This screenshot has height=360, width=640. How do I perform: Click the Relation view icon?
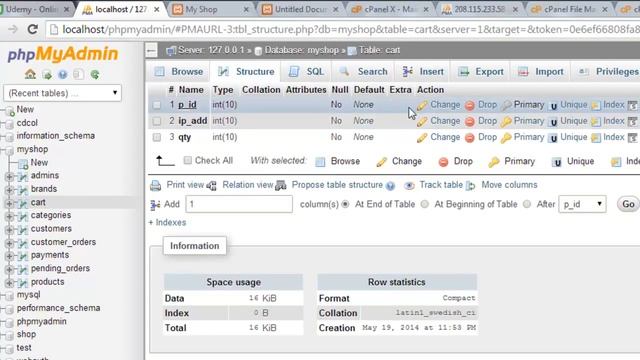click(x=211, y=186)
